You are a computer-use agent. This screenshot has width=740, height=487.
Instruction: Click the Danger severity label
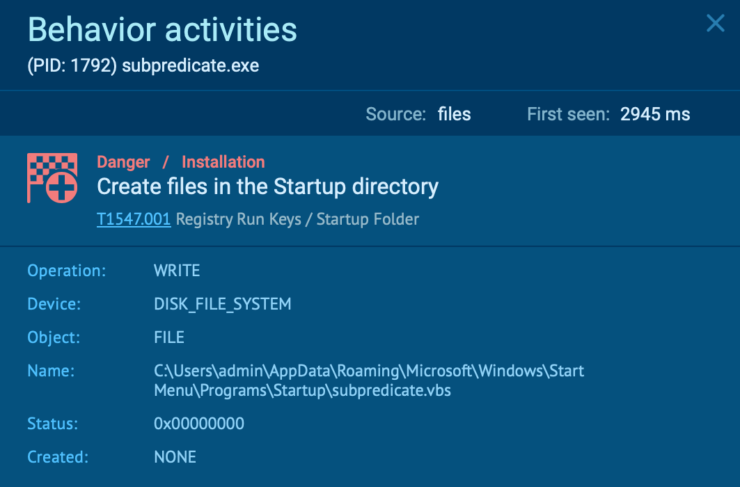point(123,162)
